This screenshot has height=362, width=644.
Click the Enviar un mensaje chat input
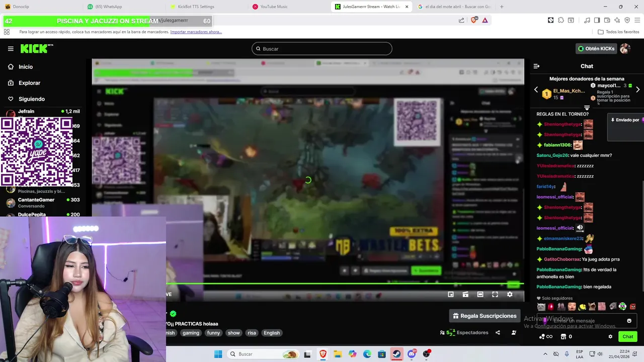pos(587,321)
